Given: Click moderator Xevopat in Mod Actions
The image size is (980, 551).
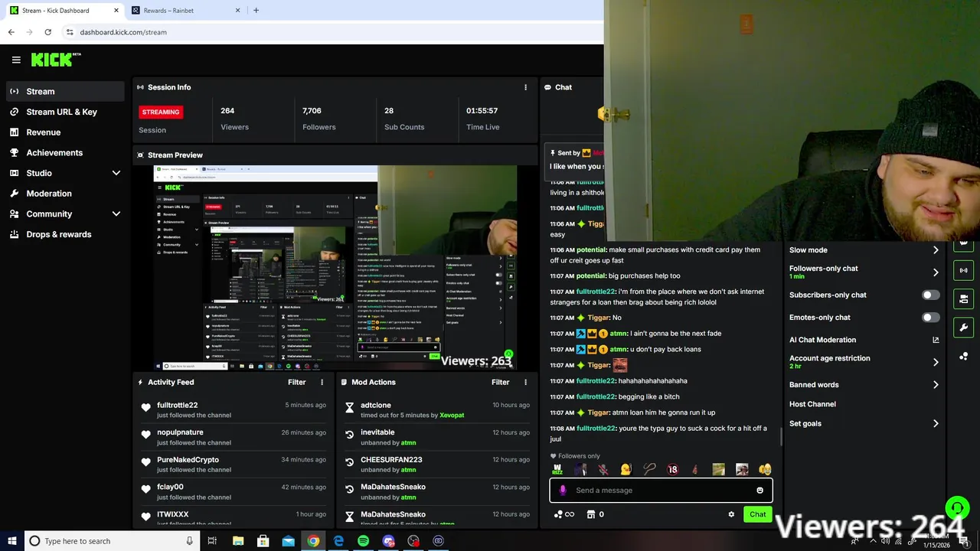Looking at the screenshot, I should pyautogui.click(x=452, y=416).
